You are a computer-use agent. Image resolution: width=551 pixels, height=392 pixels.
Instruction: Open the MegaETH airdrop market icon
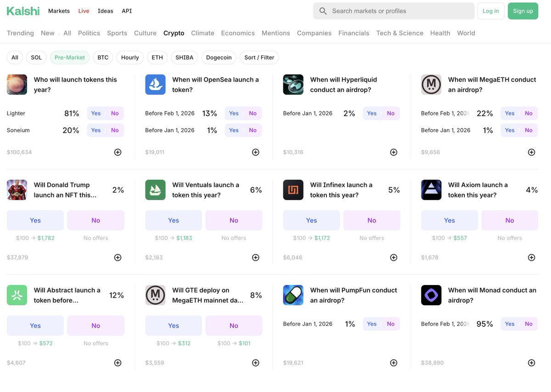(431, 84)
